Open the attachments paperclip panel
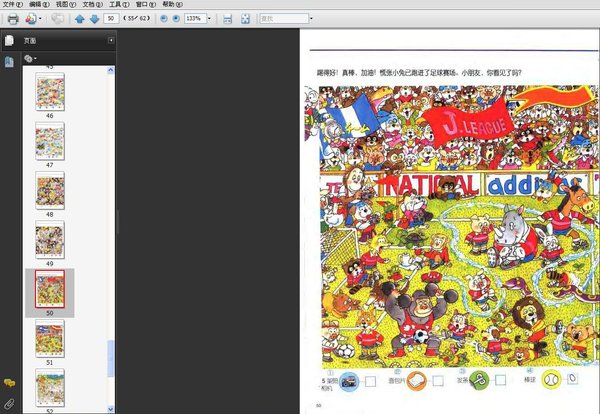 [x=9, y=403]
